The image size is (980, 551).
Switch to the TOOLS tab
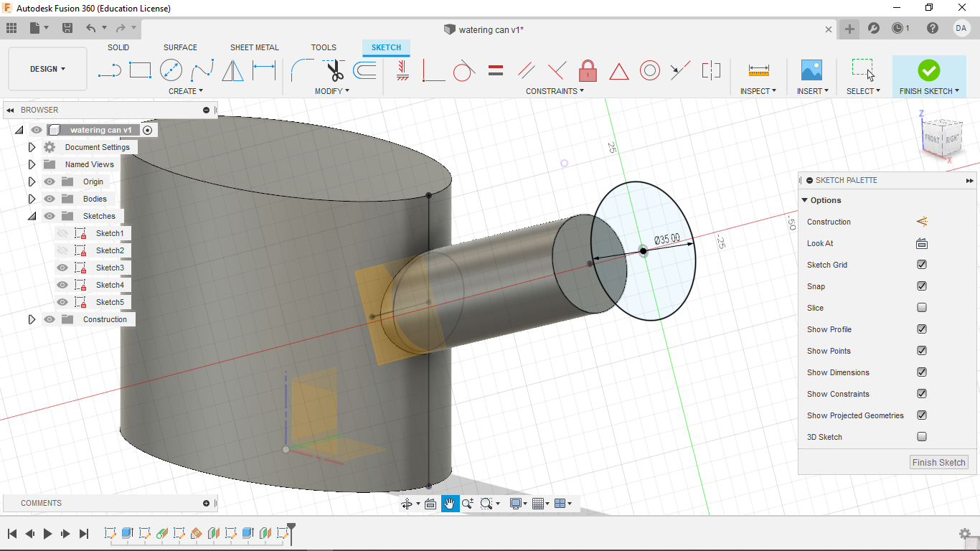coord(324,47)
